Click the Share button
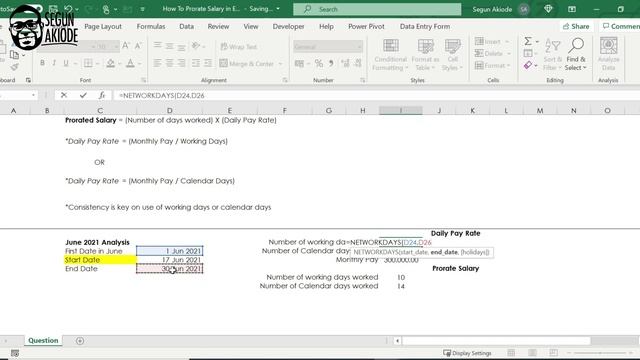The image size is (640, 360). coord(576,26)
